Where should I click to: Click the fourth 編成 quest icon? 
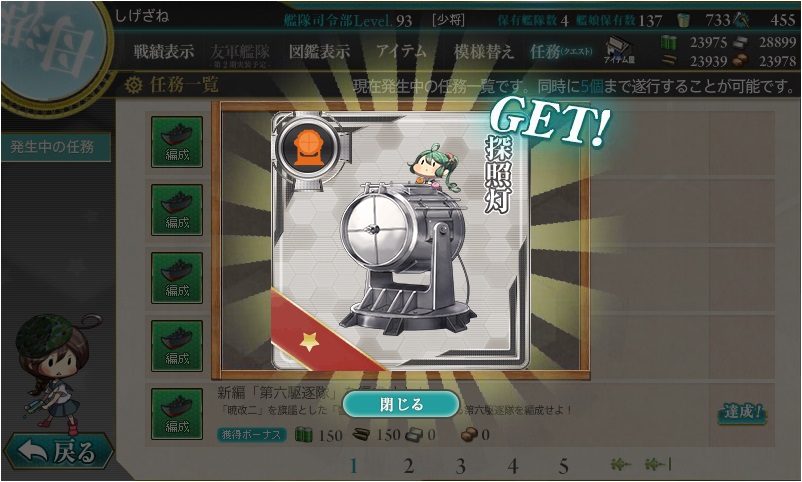tap(177, 346)
